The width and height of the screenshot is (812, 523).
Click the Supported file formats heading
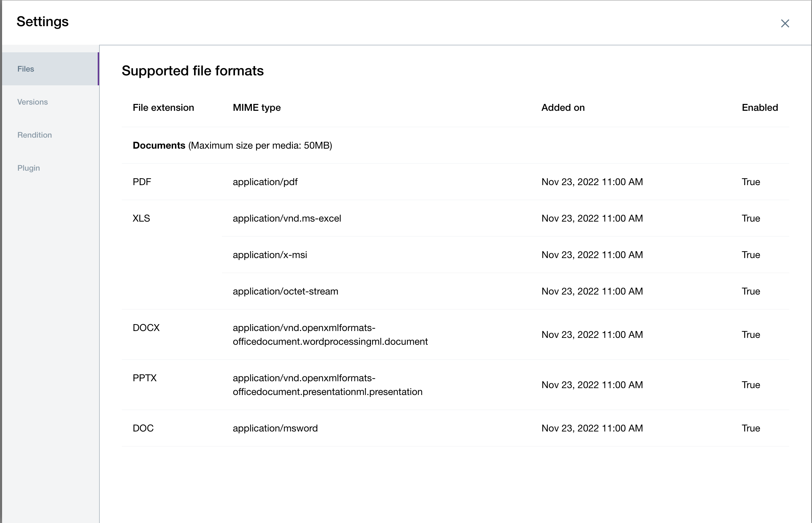[192, 71]
